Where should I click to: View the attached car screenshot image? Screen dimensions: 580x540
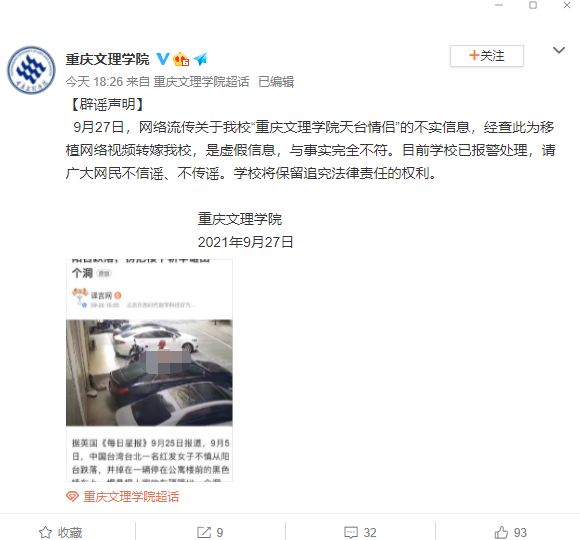pos(149,370)
